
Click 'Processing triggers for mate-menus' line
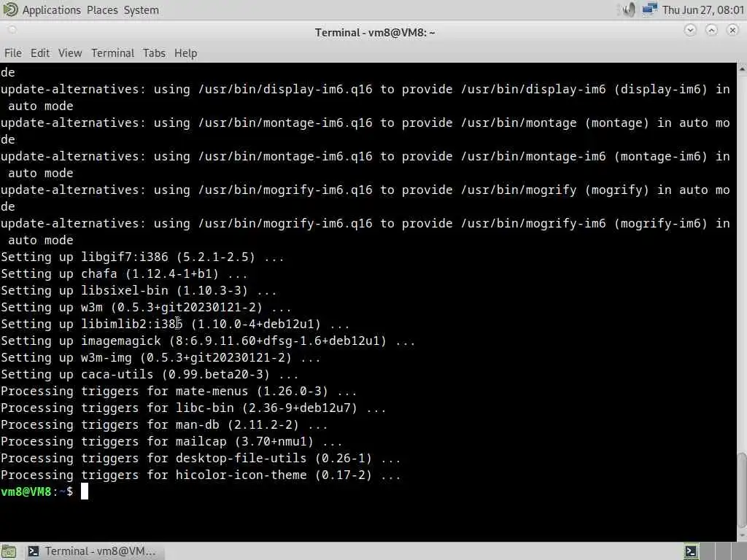(179, 391)
